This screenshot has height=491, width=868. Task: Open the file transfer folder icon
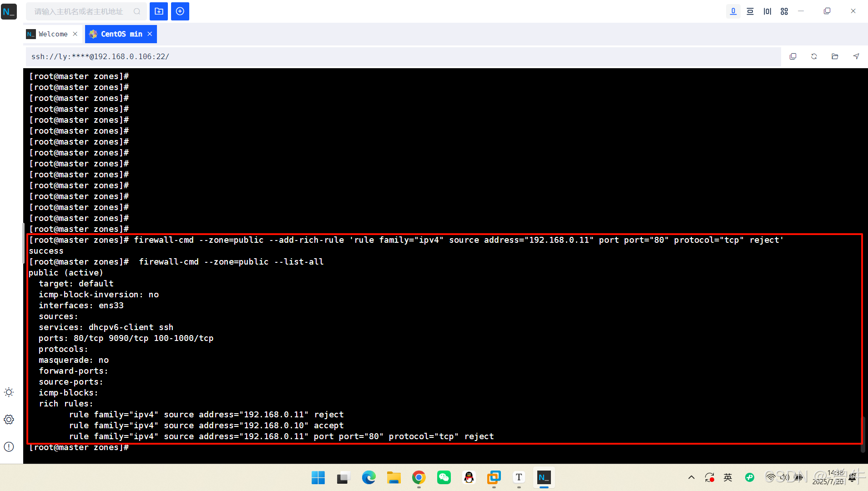pyautogui.click(x=835, y=56)
